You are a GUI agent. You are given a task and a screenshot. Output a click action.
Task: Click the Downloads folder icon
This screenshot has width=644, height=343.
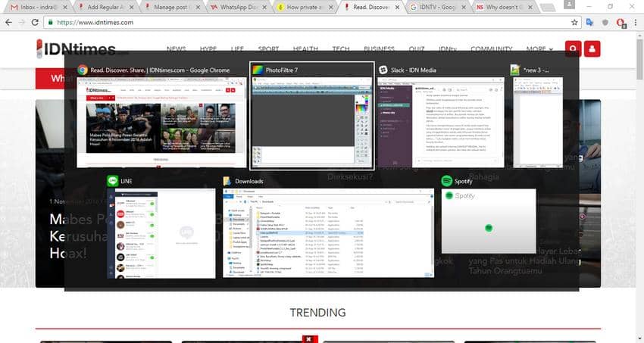pos(227,182)
